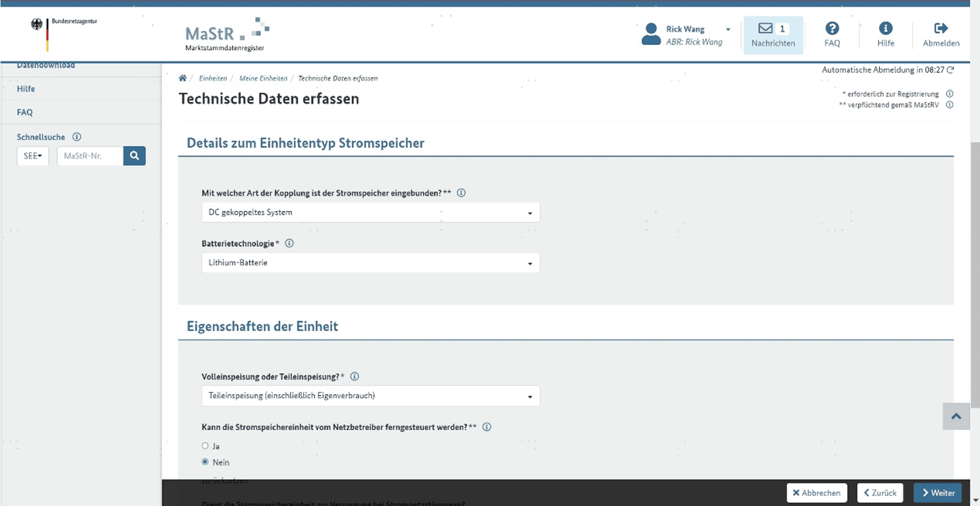Open the Batterietechnologie dropdown 'Lithium-Batterie'
Image resolution: width=980 pixels, height=506 pixels.
371,263
